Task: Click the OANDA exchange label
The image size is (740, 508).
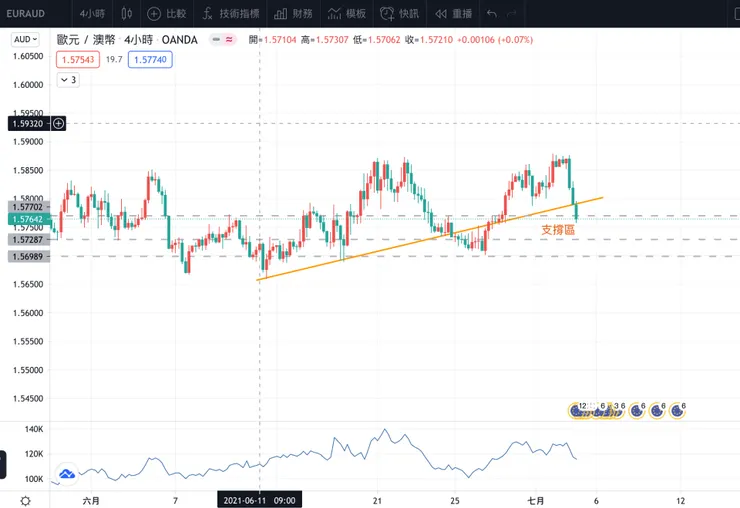Action: pyautogui.click(x=179, y=40)
